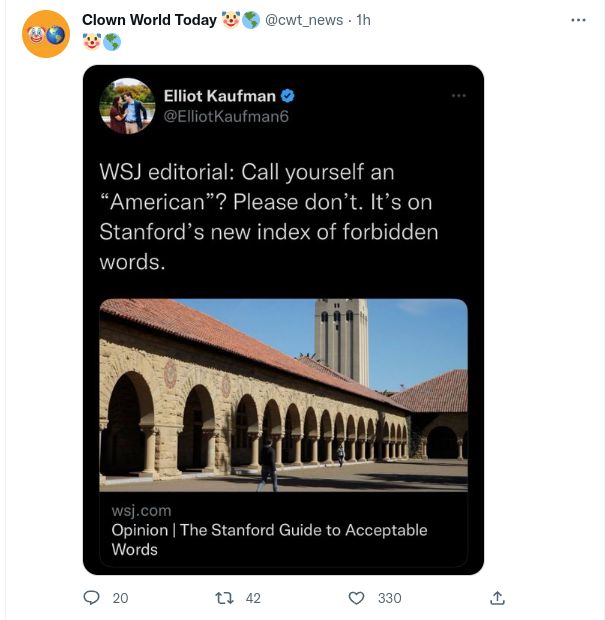Click the reply speech bubble icon
Image resolution: width=605 pixels, height=620 pixels.
click(92, 598)
